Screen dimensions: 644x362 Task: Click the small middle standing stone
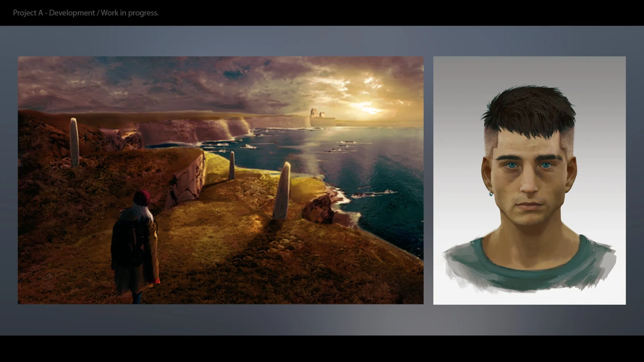(231, 166)
